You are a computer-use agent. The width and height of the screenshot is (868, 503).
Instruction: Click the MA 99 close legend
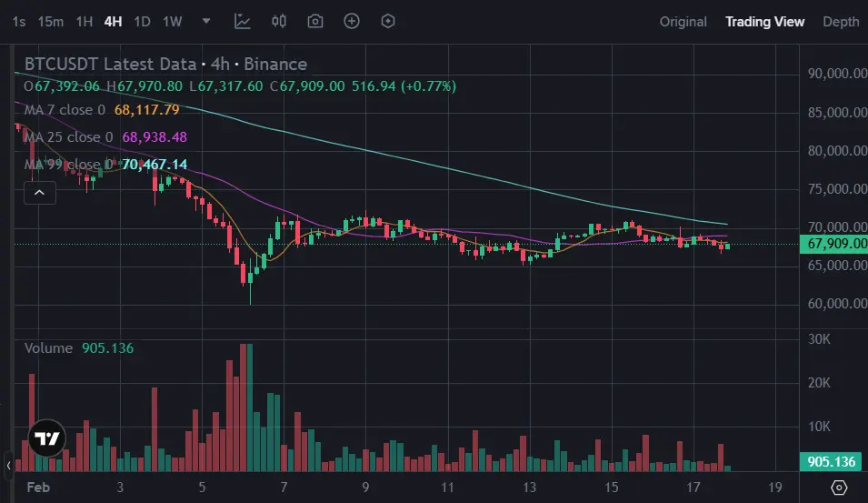[69, 164]
